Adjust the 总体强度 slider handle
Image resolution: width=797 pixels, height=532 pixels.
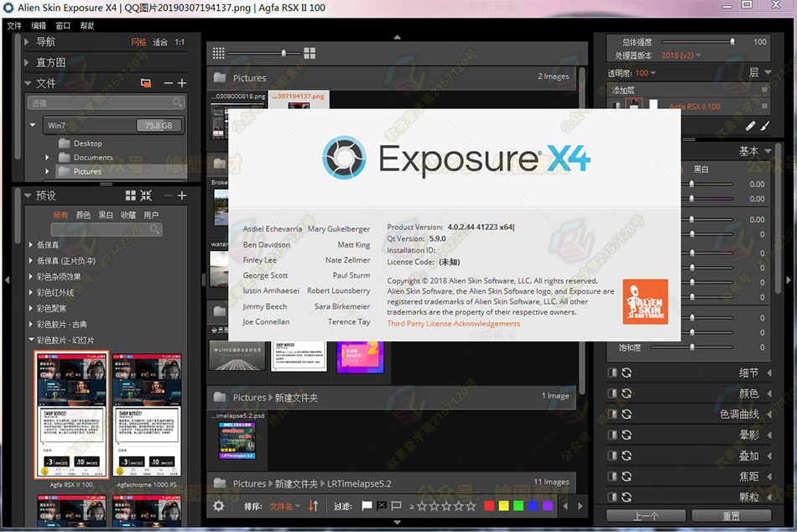(x=732, y=42)
